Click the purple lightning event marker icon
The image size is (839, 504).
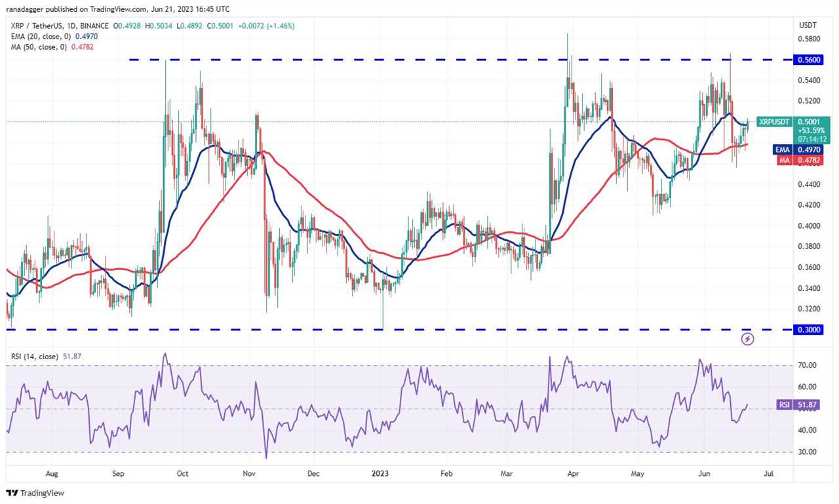coord(748,339)
